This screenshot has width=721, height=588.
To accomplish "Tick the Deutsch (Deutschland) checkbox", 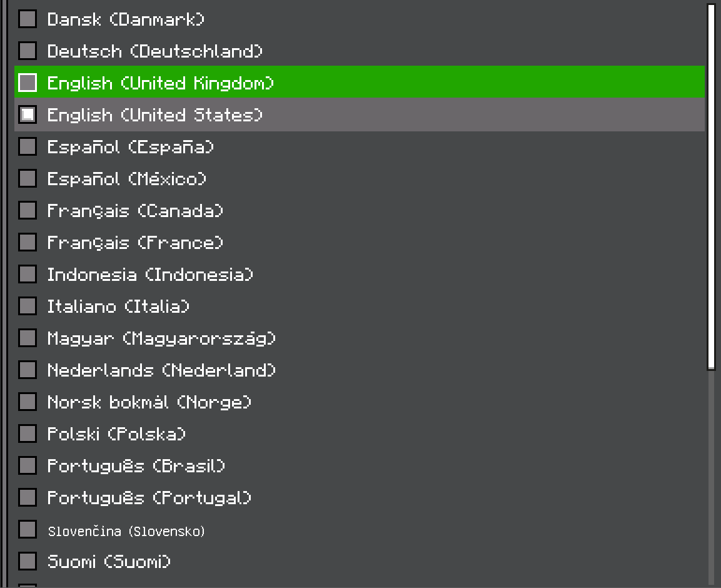I will pyautogui.click(x=28, y=51).
